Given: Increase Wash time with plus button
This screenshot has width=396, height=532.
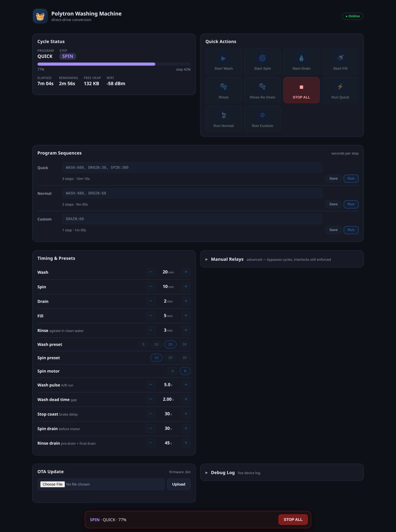Looking at the screenshot, I should (186, 272).
